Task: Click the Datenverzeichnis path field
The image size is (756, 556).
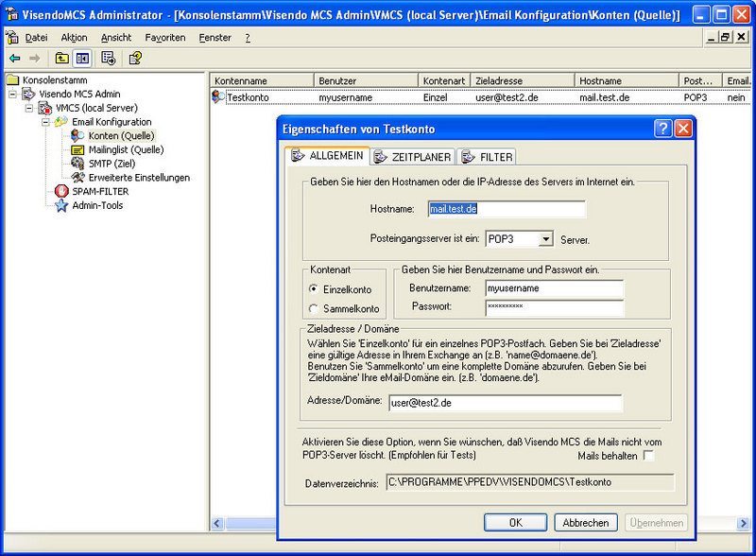Action: 530,481
